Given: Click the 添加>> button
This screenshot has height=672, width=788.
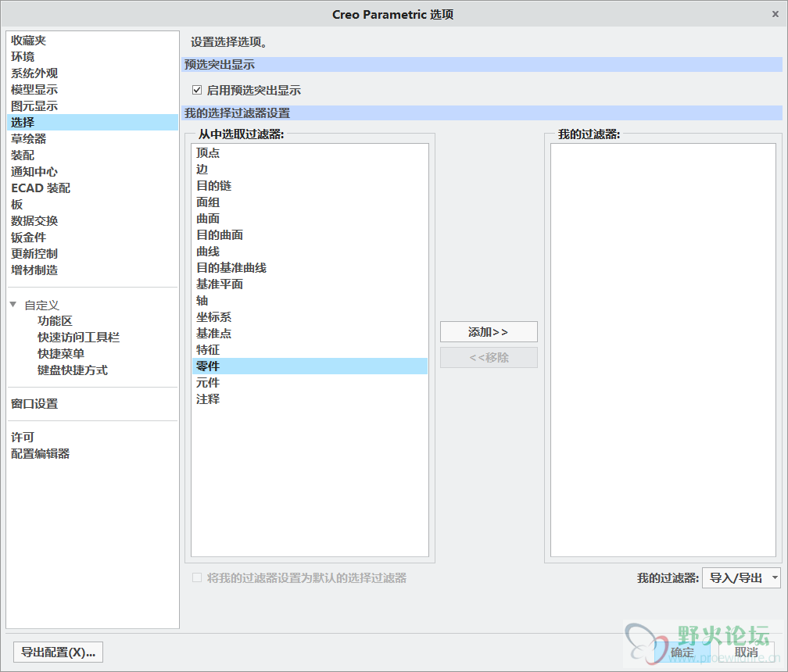Looking at the screenshot, I should point(489,332).
